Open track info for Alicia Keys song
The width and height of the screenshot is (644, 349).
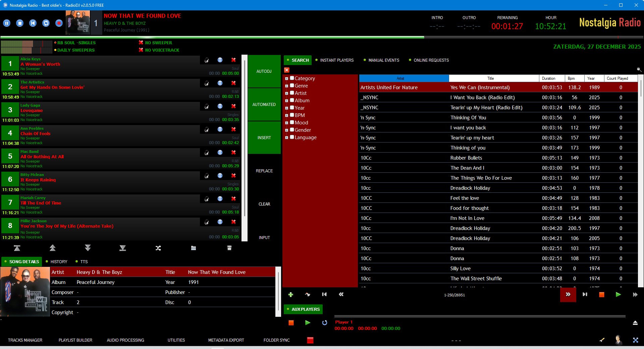click(220, 60)
